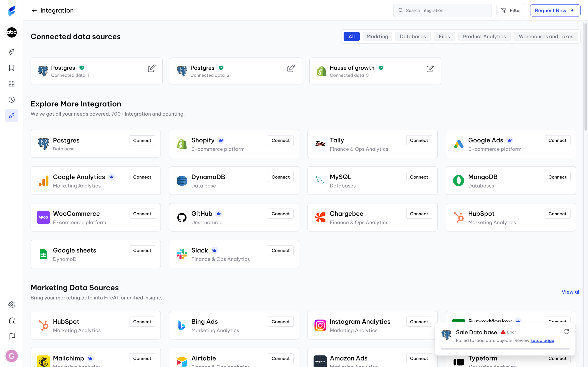Image resolution: width=588 pixels, height=367 pixels.
Task: Select the Databases category tab
Action: [413, 36]
